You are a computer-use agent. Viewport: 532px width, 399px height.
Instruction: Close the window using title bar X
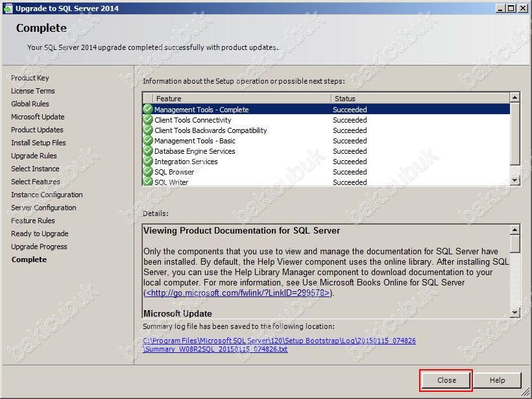(x=523, y=8)
